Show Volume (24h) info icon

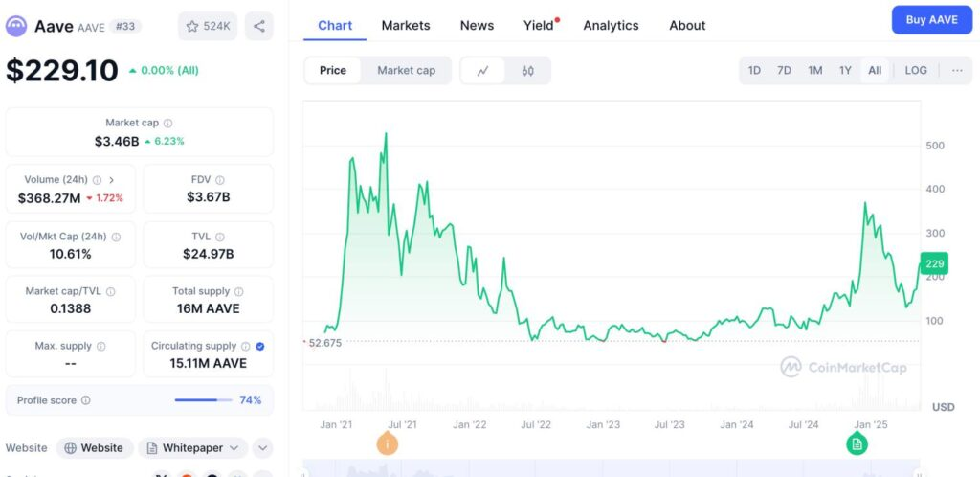coord(97,180)
